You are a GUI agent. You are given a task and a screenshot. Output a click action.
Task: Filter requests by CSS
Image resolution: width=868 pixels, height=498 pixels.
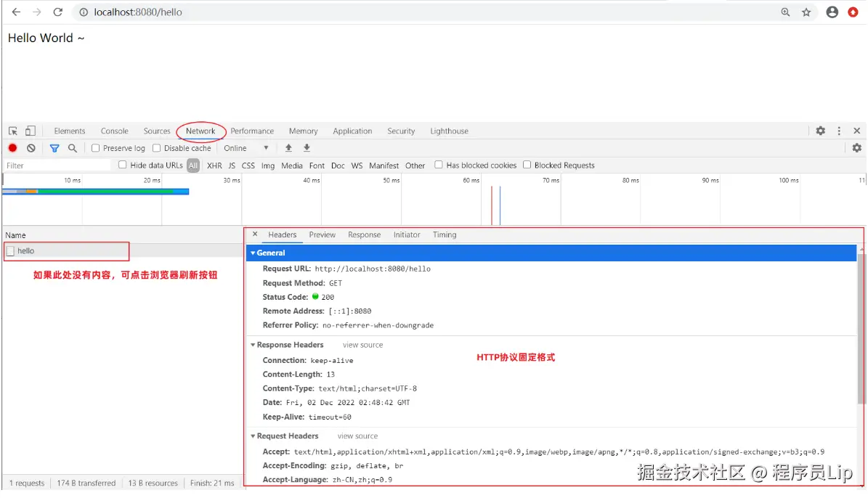(248, 166)
